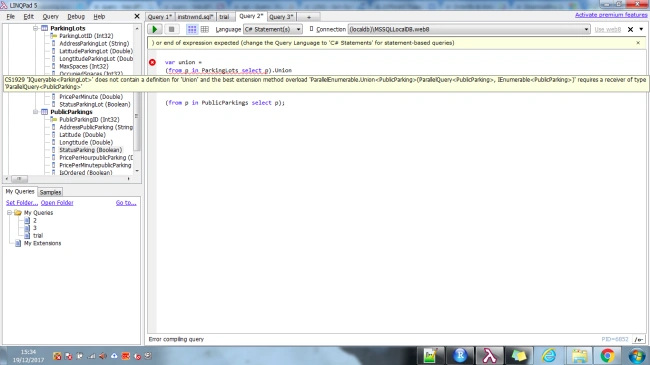Close the schema explorer panel

137,17
